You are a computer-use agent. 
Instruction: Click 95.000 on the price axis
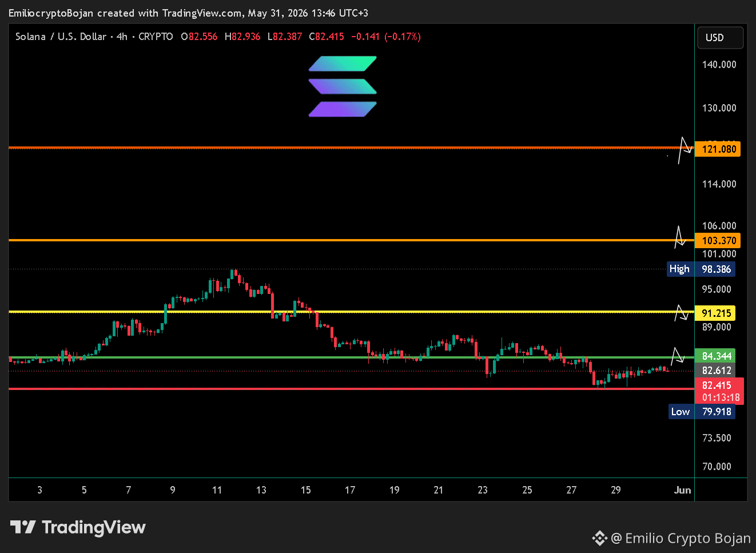point(717,289)
